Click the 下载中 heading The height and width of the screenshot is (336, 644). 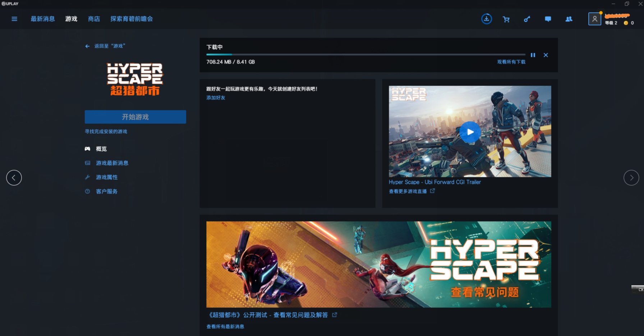215,47
